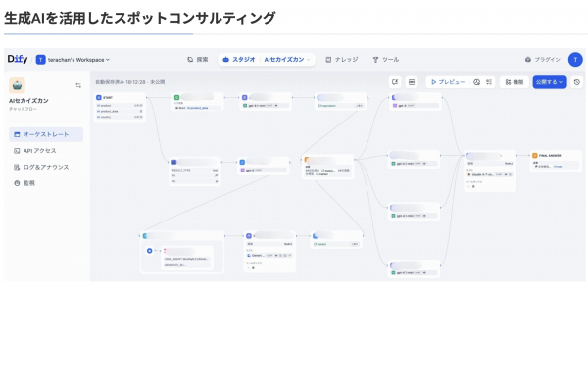Switch to the ナレッジ tab

click(341, 59)
